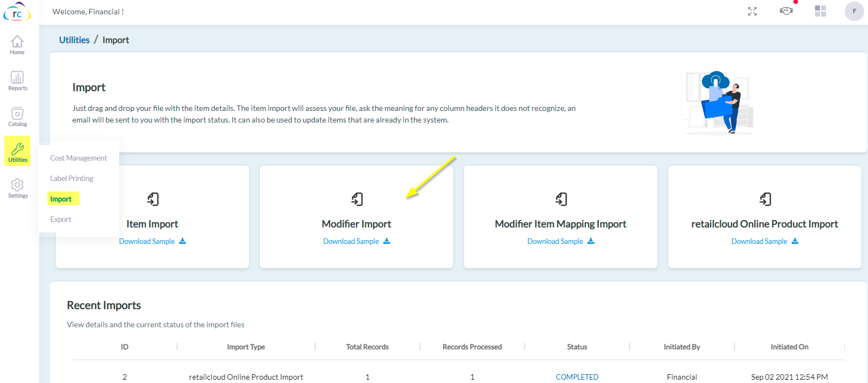Open the apps grid icon
The width and height of the screenshot is (868, 383).
pyautogui.click(x=821, y=11)
